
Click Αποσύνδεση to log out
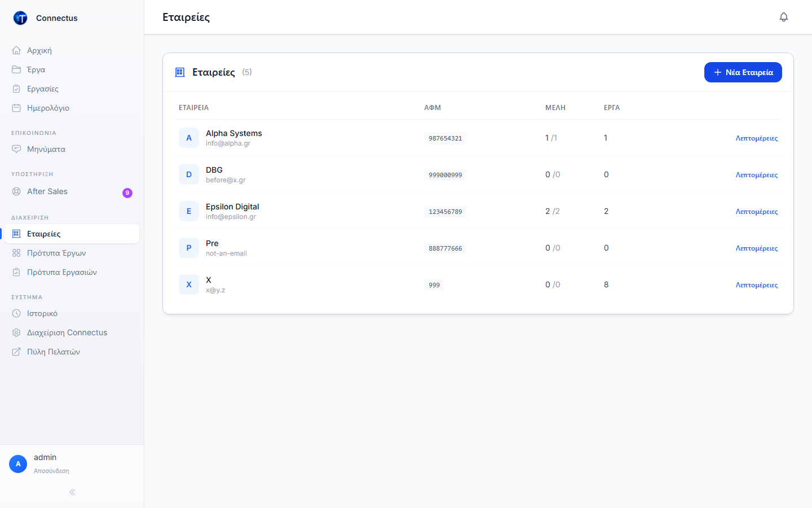(x=51, y=471)
